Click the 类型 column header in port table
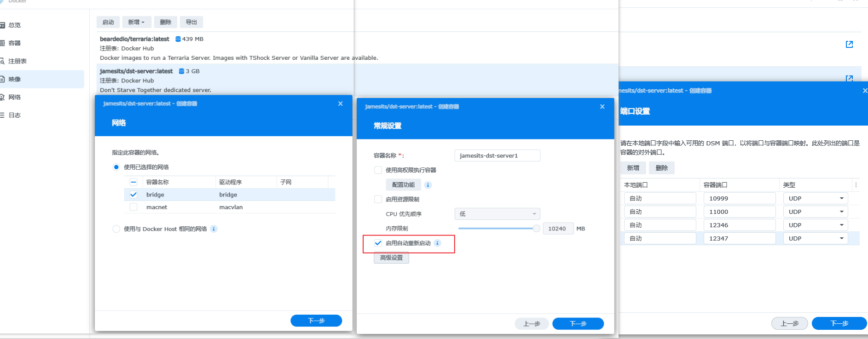This screenshot has height=339, width=868. point(816,185)
